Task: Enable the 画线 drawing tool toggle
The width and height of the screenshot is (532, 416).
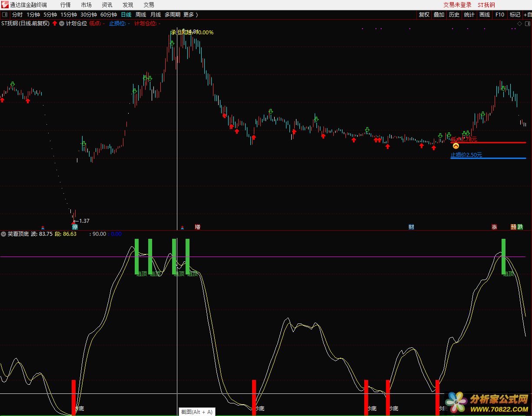Action: (x=484, y=14)
